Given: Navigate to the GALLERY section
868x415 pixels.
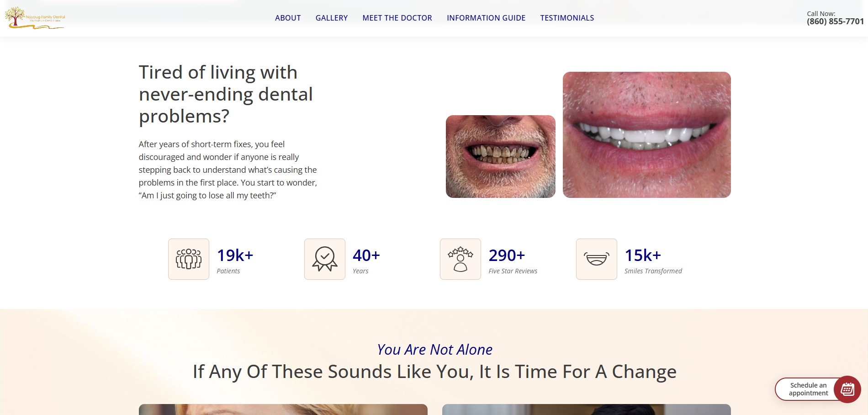Looking at the screenshot, I should click(331, 18).
